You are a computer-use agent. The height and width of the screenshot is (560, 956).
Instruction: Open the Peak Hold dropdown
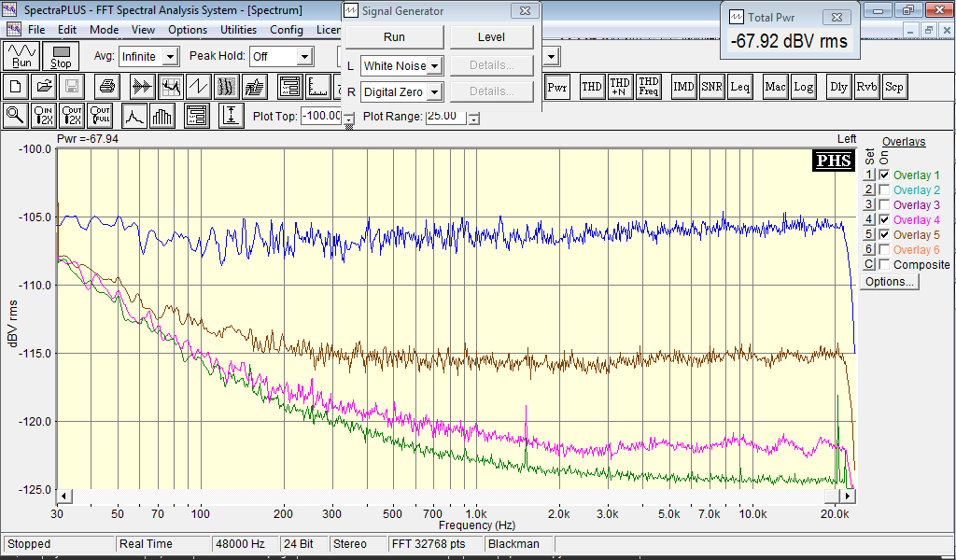305,57
